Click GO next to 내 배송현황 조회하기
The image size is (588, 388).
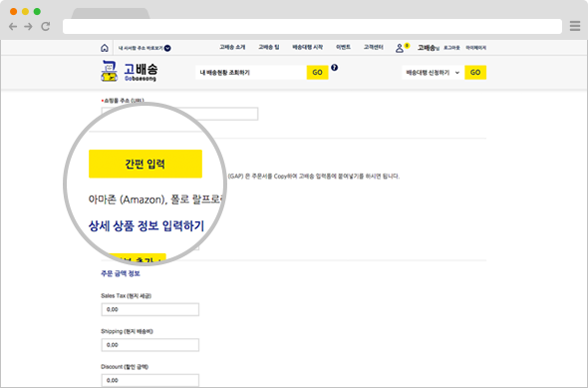pyautogui.click(x=317, y=73)
